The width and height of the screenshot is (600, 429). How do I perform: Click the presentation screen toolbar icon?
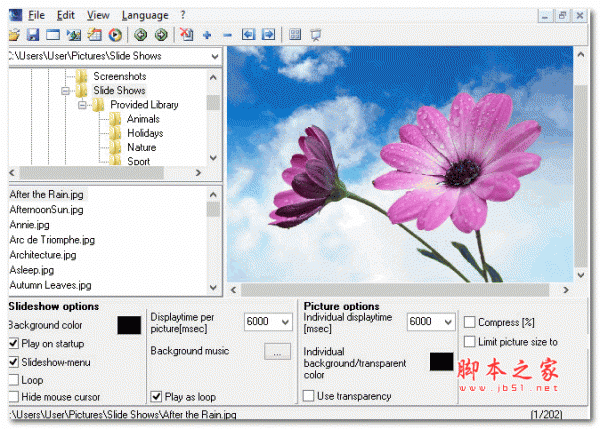(316, 35)
